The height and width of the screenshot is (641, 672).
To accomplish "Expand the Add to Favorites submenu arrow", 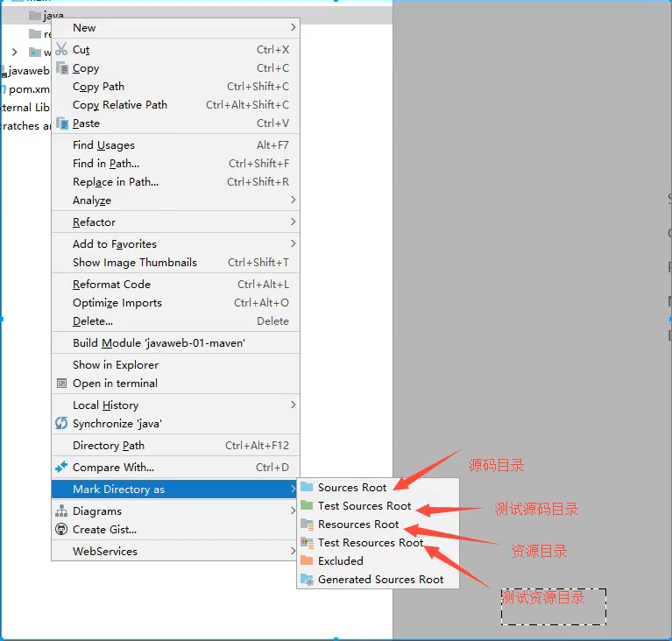I will tap(294, 243).
